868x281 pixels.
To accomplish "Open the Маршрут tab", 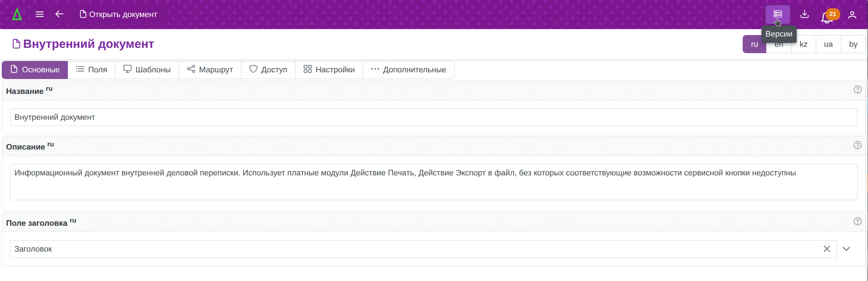I will click(x=210, y=70).
